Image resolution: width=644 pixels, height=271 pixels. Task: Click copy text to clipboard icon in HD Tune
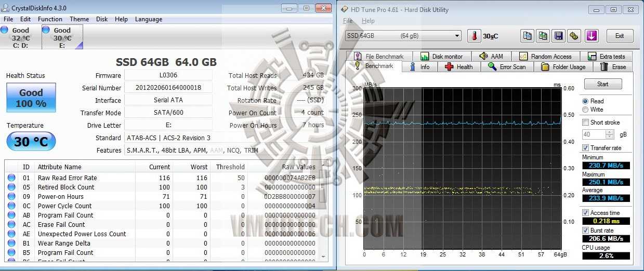click(528, 36)
